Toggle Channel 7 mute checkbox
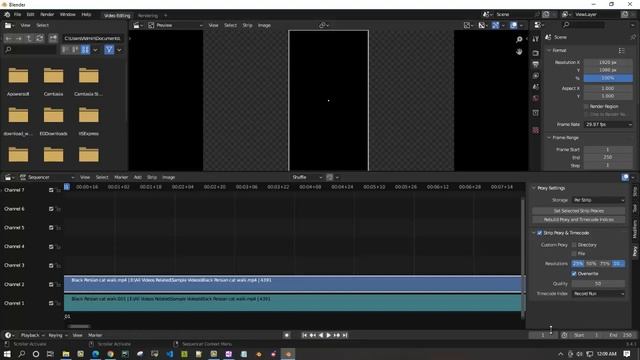640x360 pixels. pos(51,190)
